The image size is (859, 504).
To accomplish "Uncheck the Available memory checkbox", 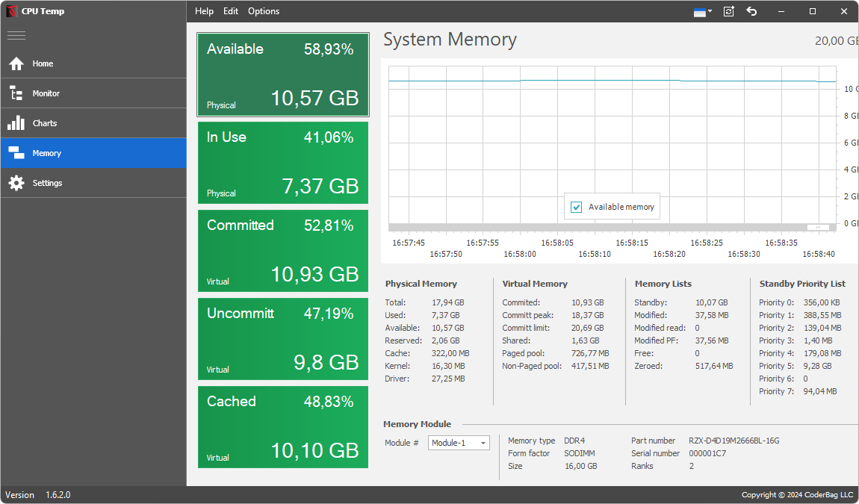I will [x=576, y=207].
